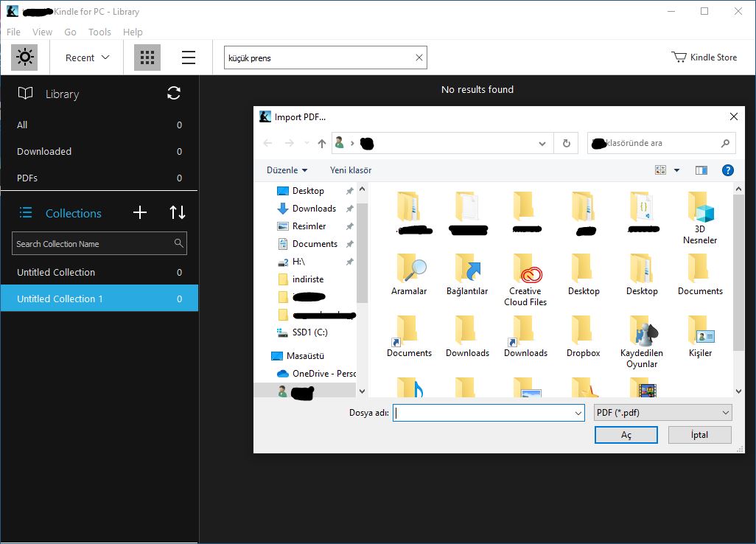
Task: Sort collections using the arrows icon
Action: [x=178, y=212]
